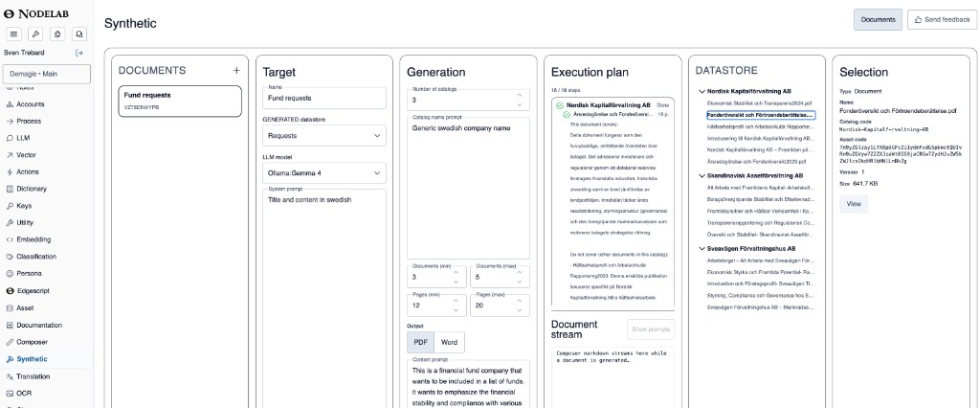Increase the Number of catalogs stepper
The width and height of the screenshot is (980, 408).
(520, 95)
